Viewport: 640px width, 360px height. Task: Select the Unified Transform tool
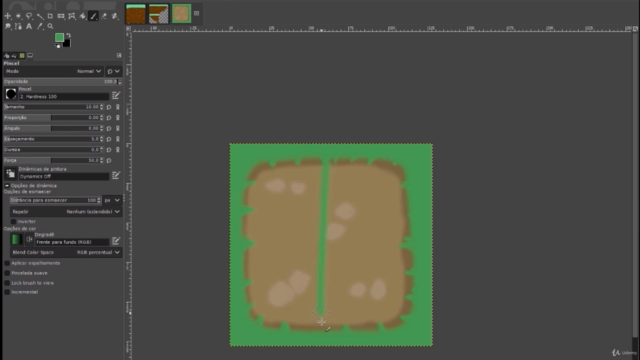pyautogui.click(x=61, y=16)
